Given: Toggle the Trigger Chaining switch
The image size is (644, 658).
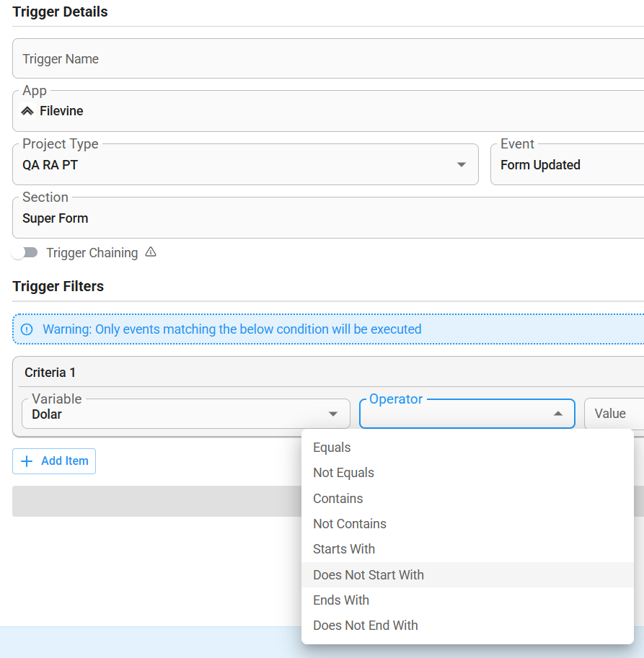Looking at the screenshot, I should (x=25, y=253).
